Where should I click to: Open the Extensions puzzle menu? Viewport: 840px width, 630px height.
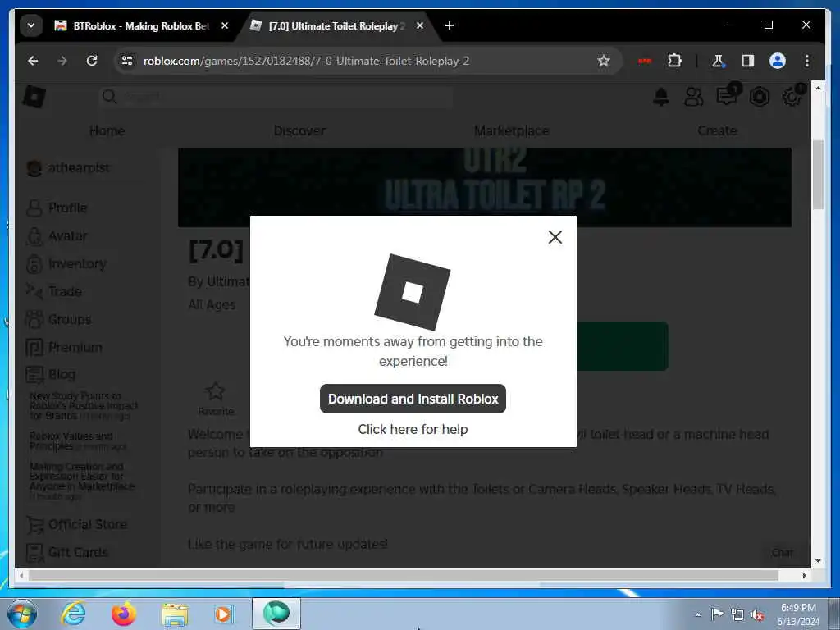click(674, 61)
